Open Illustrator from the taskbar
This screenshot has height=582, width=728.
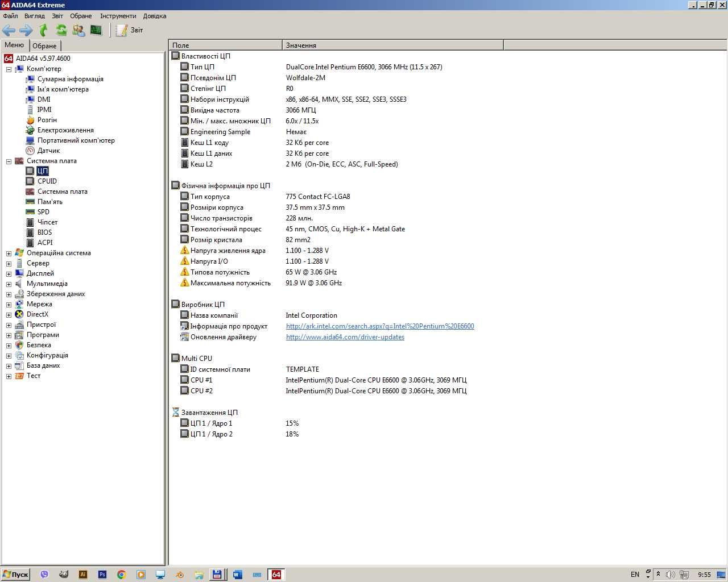[83, 575]
